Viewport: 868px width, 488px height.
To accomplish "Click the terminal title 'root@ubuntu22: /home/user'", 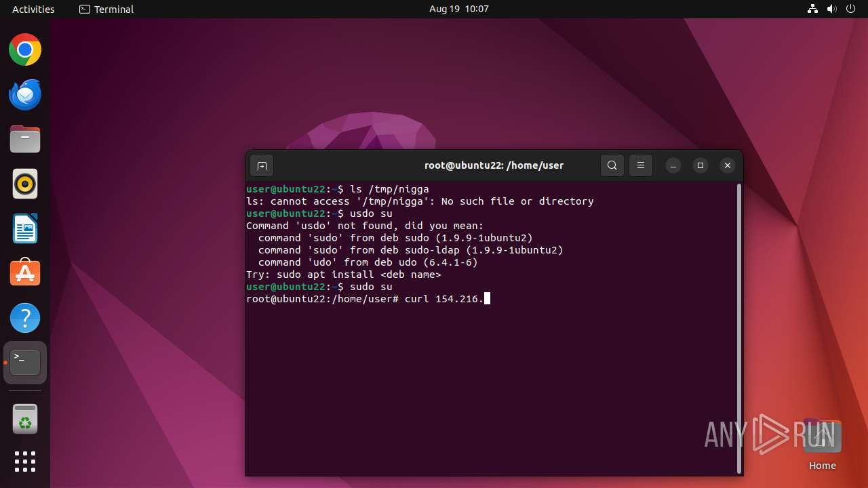I will point(494,165).
